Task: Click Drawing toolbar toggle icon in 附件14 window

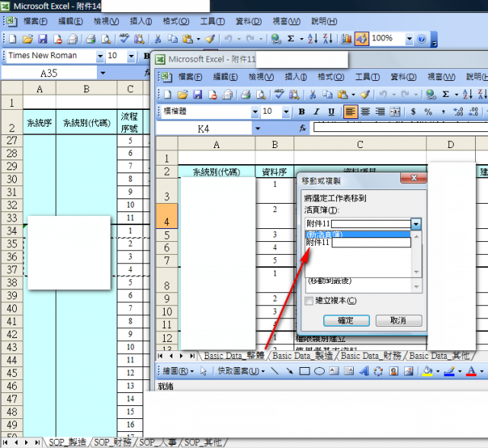Action: coord(361,39)
